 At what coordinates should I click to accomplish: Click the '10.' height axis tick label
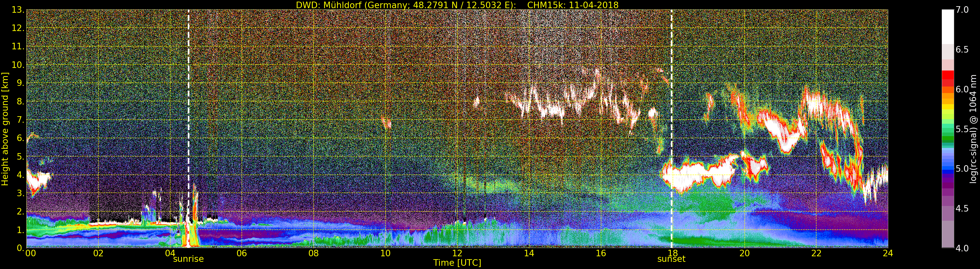18,65
